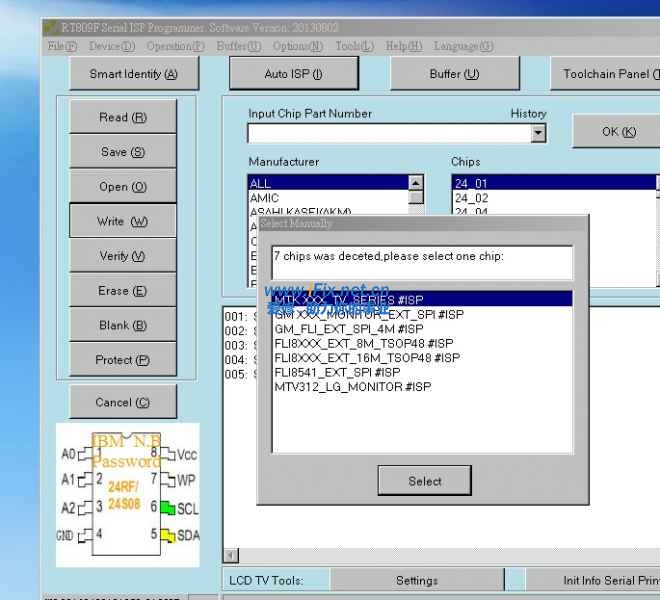Click the Input Chip Part Number field
Image resolution: width=660 pixels, height=600 pixels.
(x=388, y=133)
